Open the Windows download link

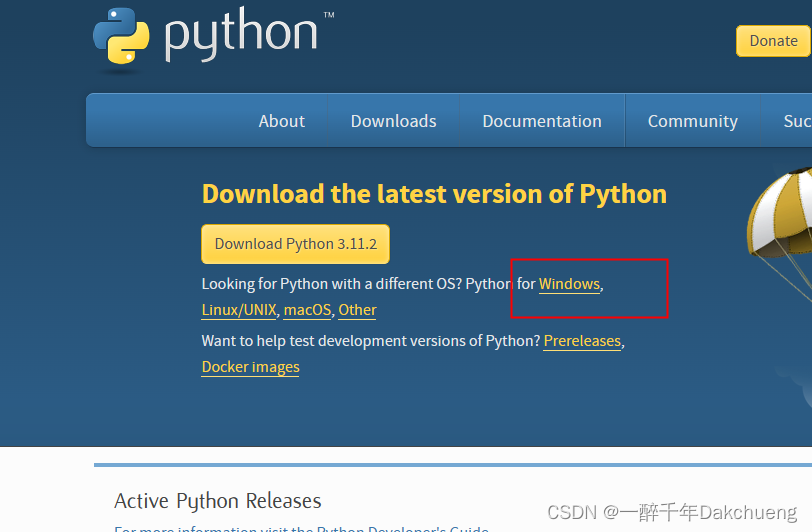point(569,284)
